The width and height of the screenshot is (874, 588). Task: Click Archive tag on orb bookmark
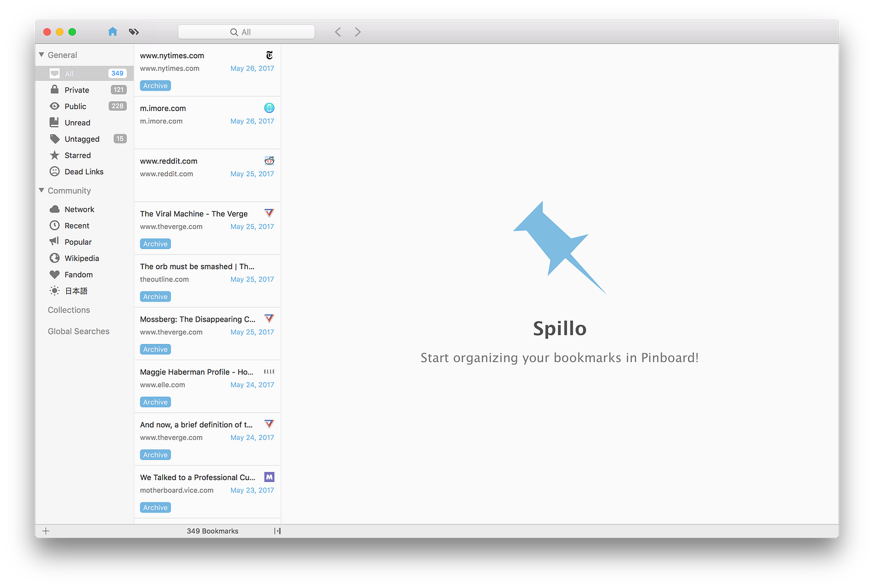pyautogui.click(x=155, y=296)
